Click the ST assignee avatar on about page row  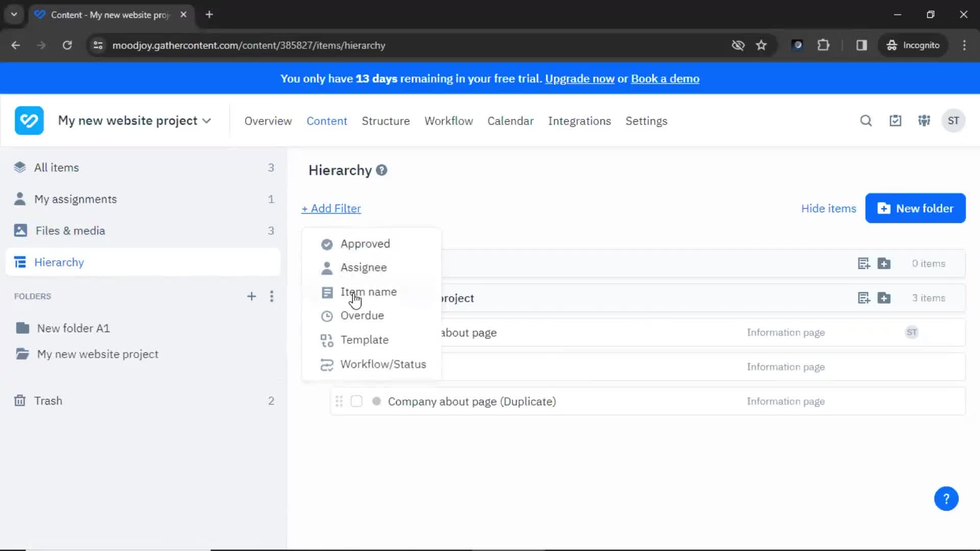click(912, 333)
